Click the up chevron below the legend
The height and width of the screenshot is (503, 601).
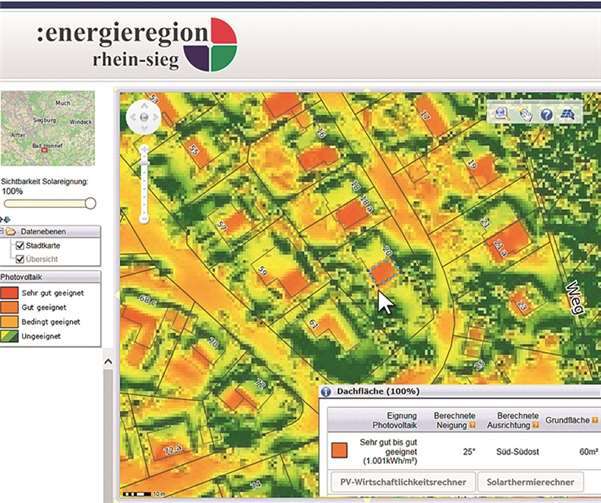coord(108,362)
